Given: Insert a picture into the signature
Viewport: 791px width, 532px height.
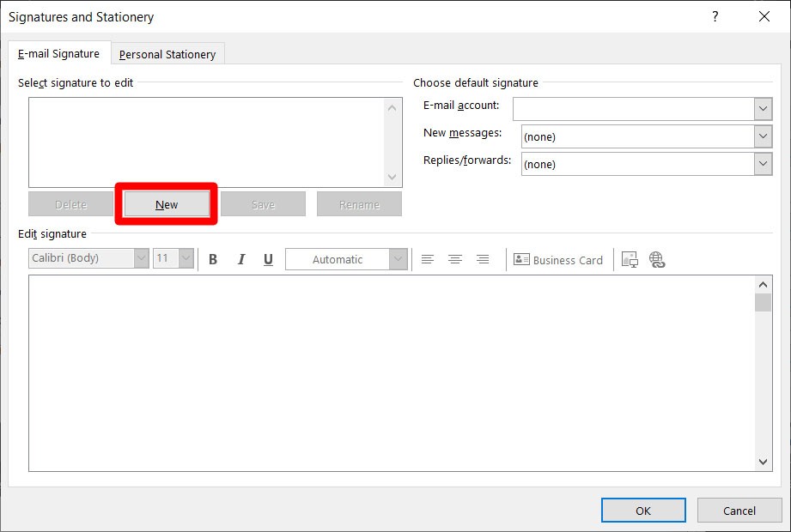Looking at the screenshot, I should (x=630, y=259).
